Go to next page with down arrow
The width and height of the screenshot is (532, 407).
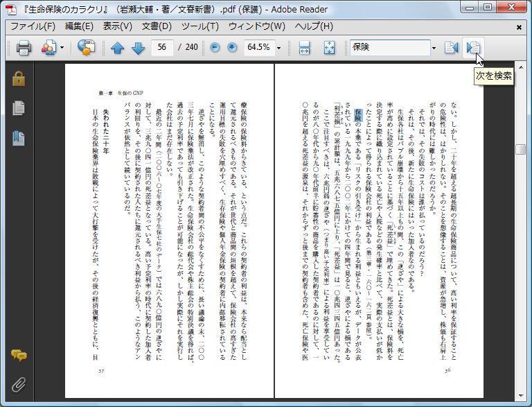tap(138, 48)
